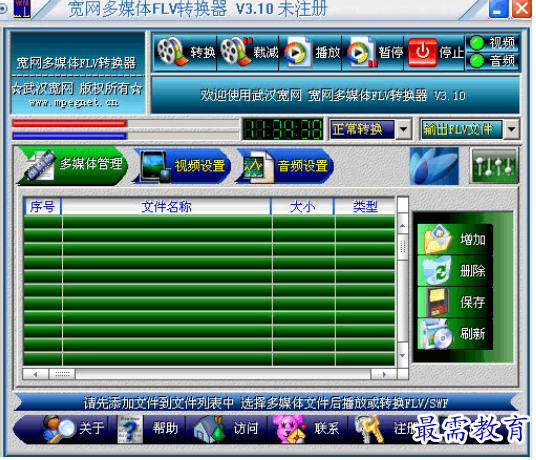Switch to the 视频设置 tab
The image size is (536, 460).
182,166
